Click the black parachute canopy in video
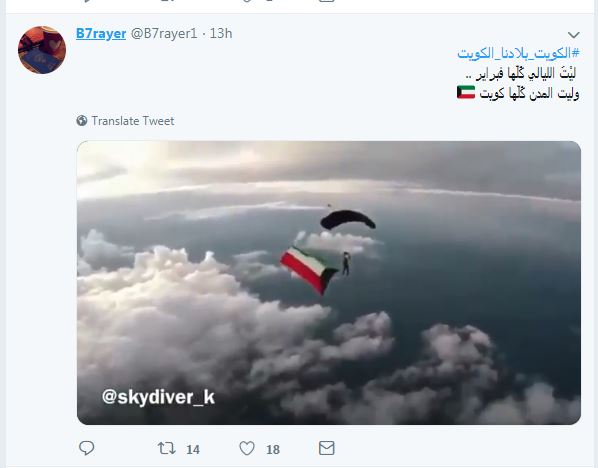The image size is (598, 468). [x=348, y=220]
